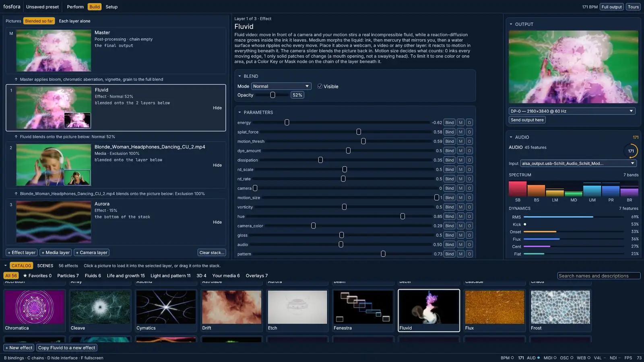Screen dimensions: 644x362
Task: Click the O button for dye_amount
Action: point(469,151)
